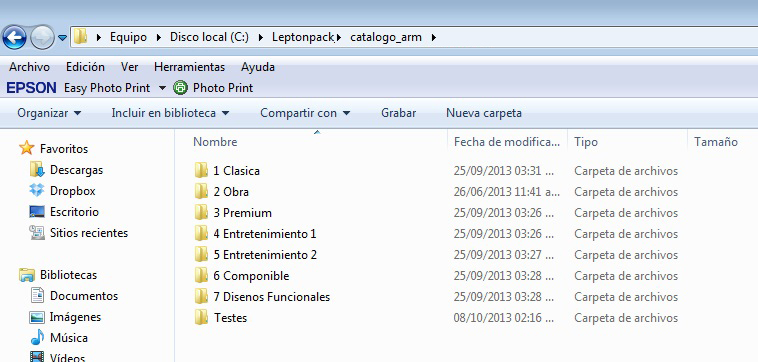Click the date 08/10/2013 02:16
Viewport: 758px width, 362px height.
click(504, 318)
